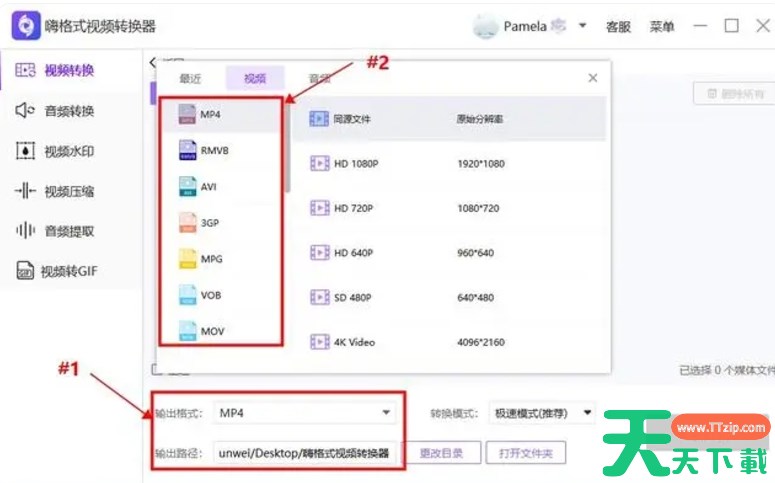Image resolution: width=775 pixels, height=483 pixels.
Task: Choose the RMVB format icon
Action: click(189, 151)
